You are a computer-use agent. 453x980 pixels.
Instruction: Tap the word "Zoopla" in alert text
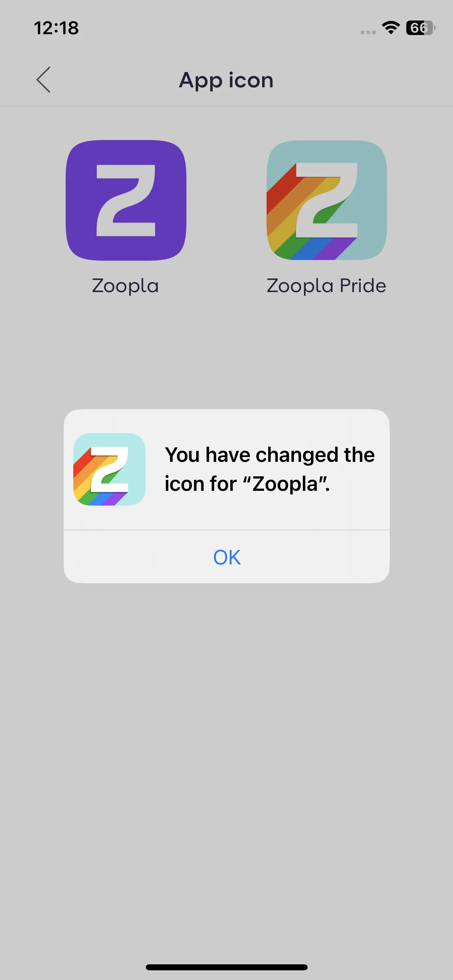tap(285, 484)
